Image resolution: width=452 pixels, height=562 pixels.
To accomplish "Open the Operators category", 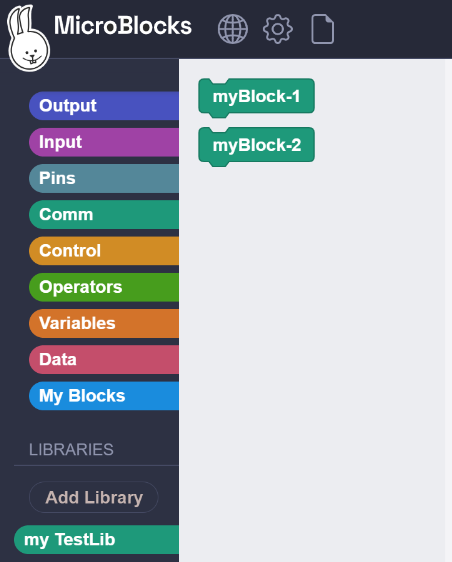I will click(104, 287).
